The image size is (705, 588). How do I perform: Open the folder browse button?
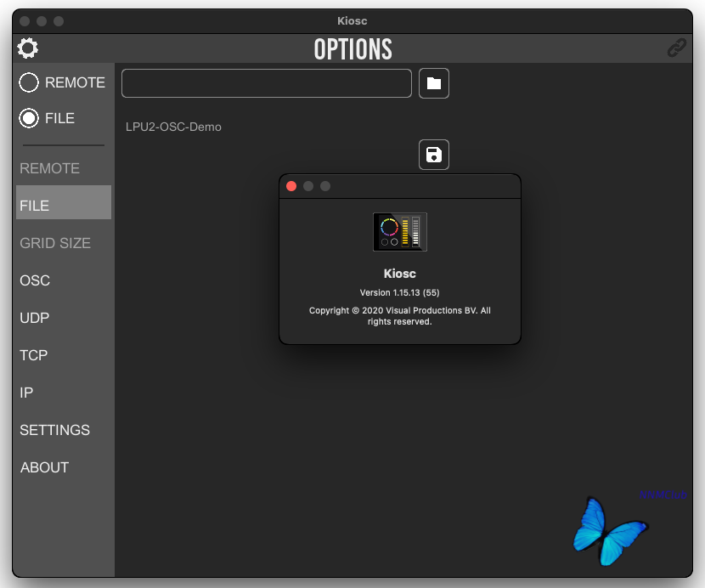click(434, 83)
